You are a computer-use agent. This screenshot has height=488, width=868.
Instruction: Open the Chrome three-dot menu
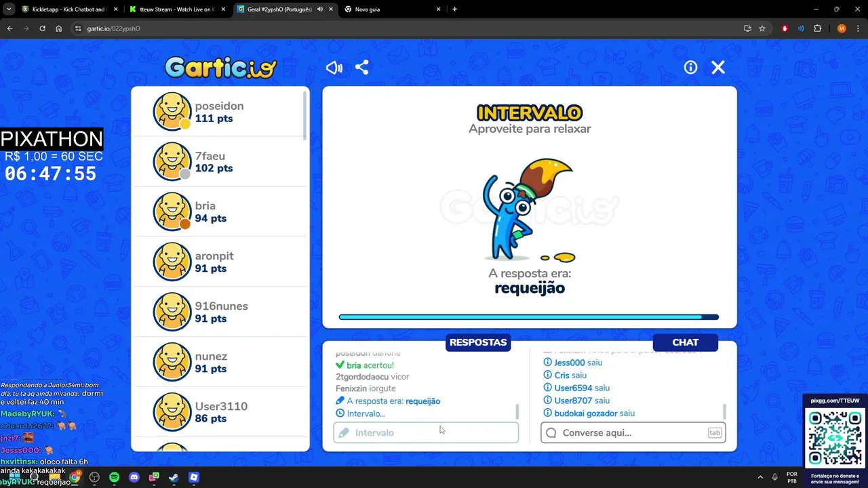coord(858,28)
